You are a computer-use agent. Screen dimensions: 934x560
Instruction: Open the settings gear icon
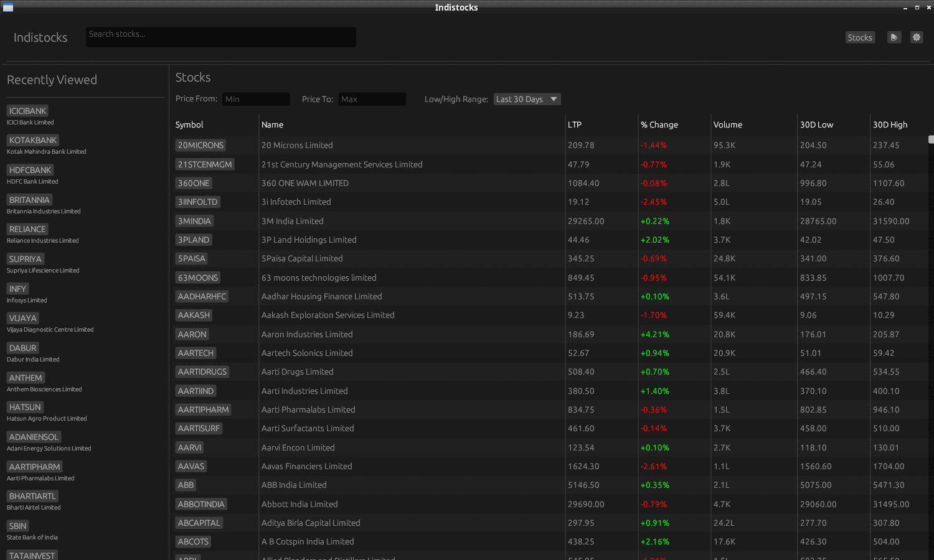point(916,37)
